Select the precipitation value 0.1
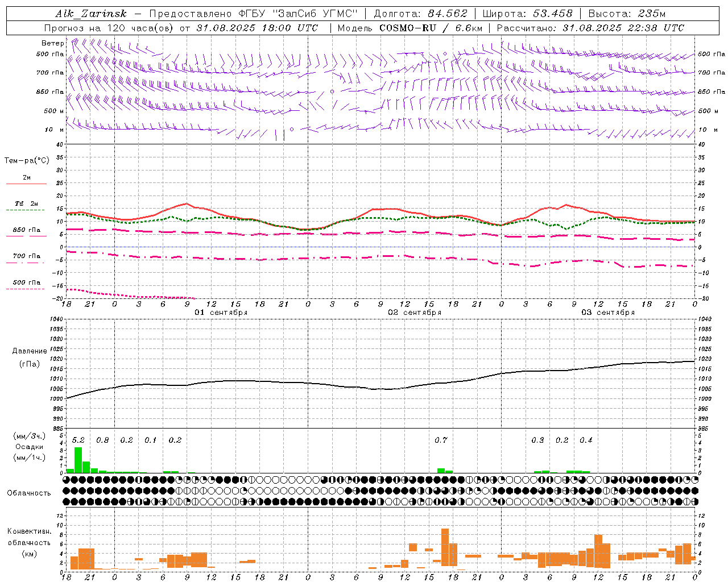The height and width of the screenshot is (582, 728). pos(150,440)
